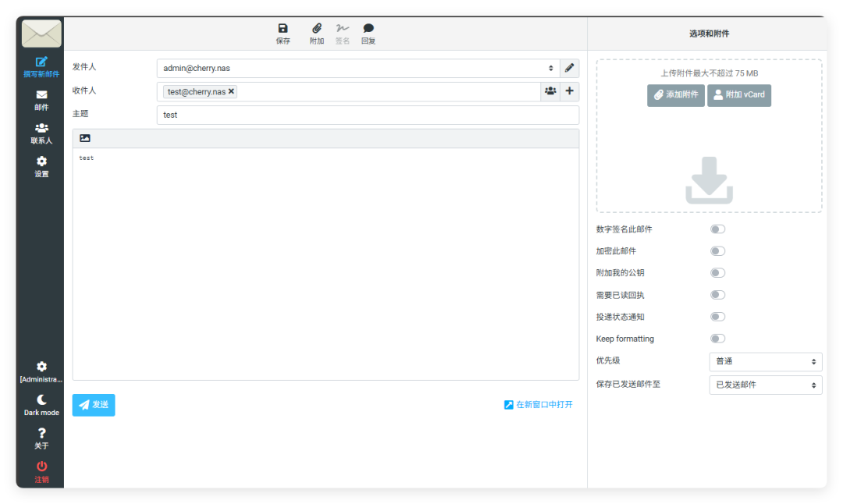Click the 发件人 label
The height and width of the screenshot is (504, 843).
pyautogui.click(x=84, y=67)
